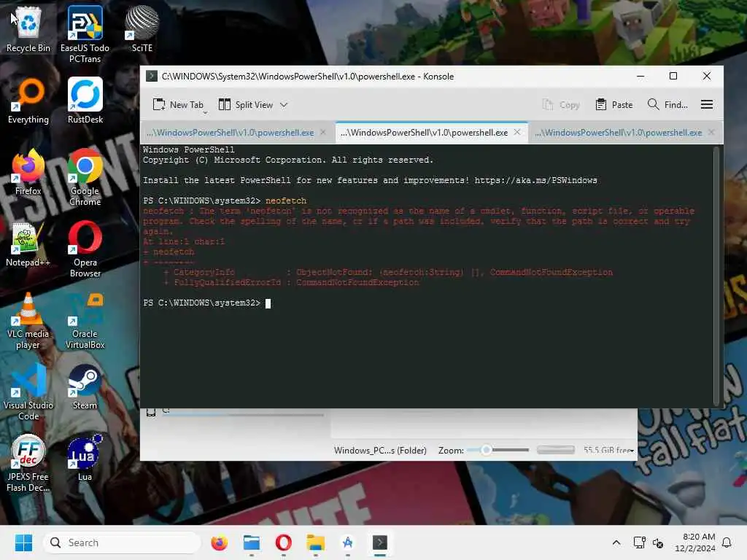
Task: Switch to the third powershell.exe tab
Action: (x=619, y=133)
